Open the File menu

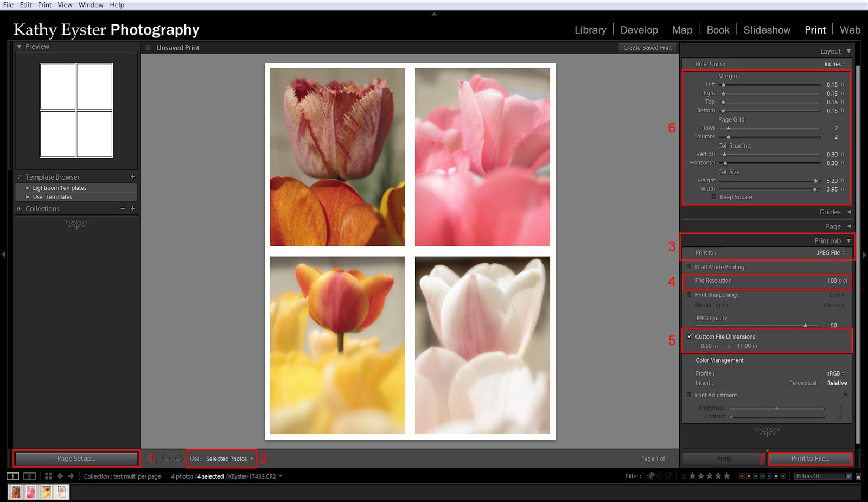(8, 4)
